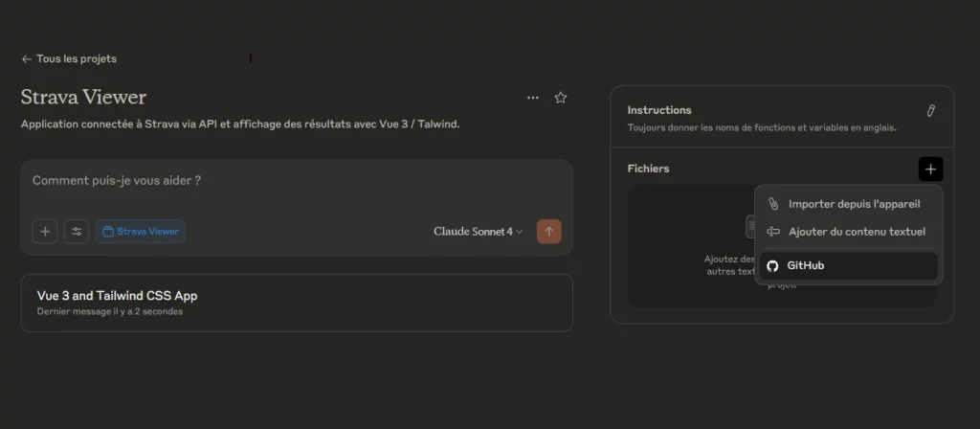
Task: Open the tools sliders settings icon
Action: pyautogui.click(x=77, y=232)
